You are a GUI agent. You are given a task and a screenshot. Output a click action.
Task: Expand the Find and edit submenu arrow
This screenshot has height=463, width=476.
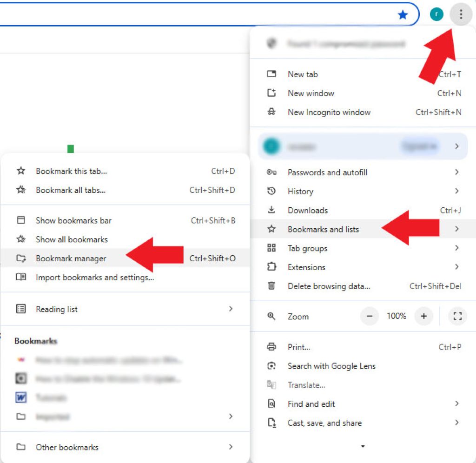457,403
